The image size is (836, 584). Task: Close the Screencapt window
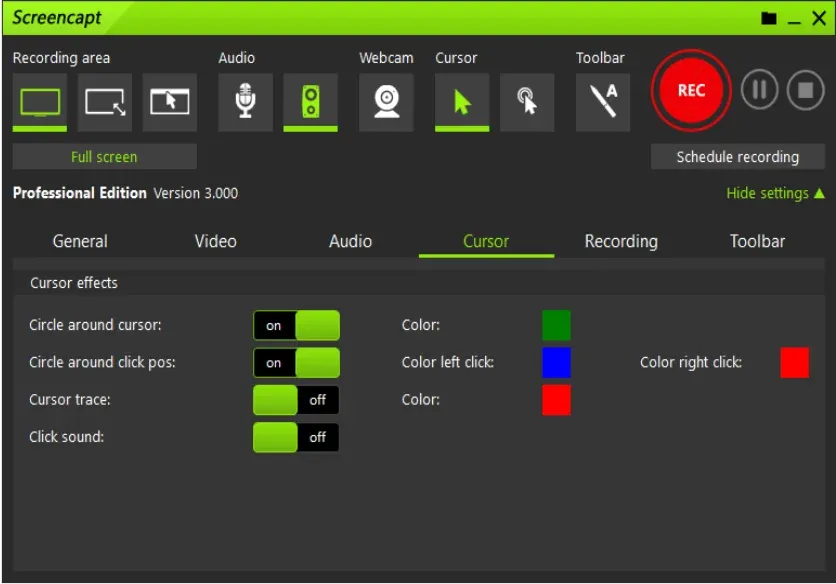click(819, 19)
